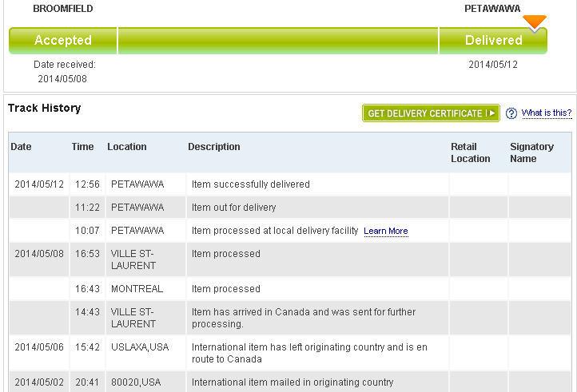Click the Delivered progress bar segment
The width and height of the screenshot is (577, 392).
(493, 41)
